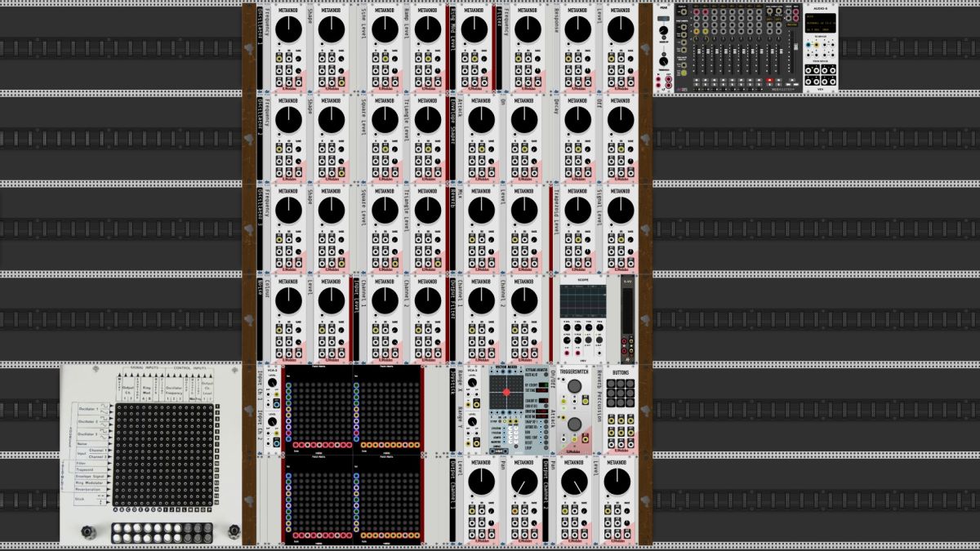Click the TriggerSwitch upper round button

[574, 386]
